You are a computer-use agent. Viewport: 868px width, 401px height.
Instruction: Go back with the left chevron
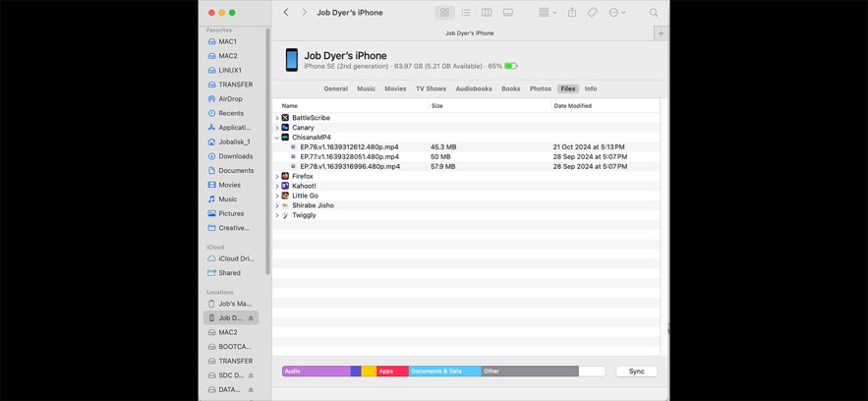click(286, 12)
